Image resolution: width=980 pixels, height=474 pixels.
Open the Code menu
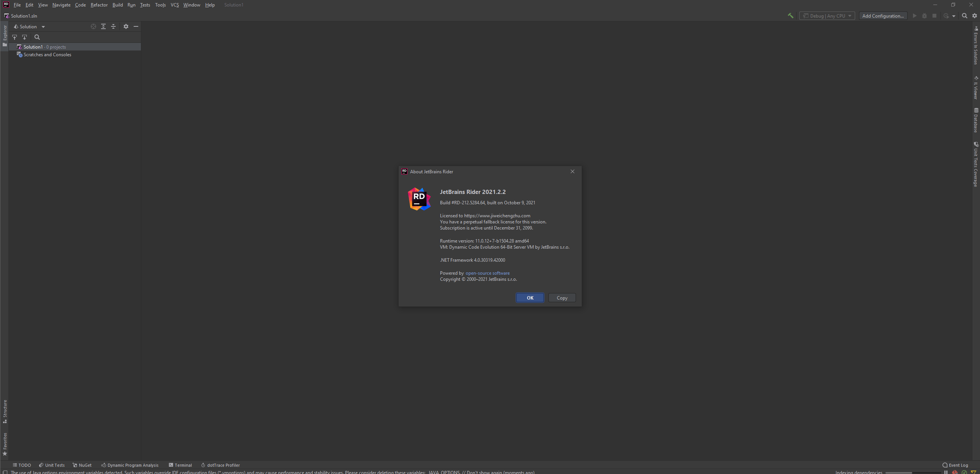click(80, 5)
